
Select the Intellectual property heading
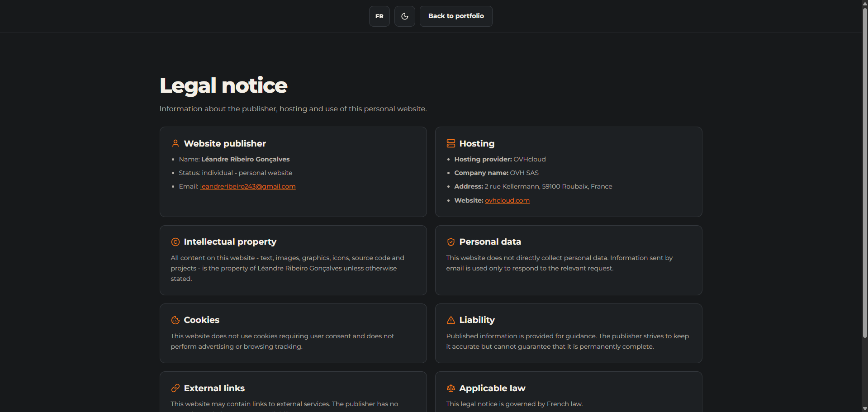230,242
